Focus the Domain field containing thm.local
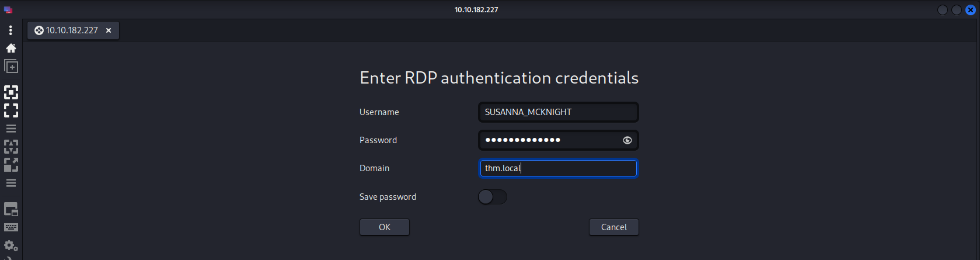 558,168
